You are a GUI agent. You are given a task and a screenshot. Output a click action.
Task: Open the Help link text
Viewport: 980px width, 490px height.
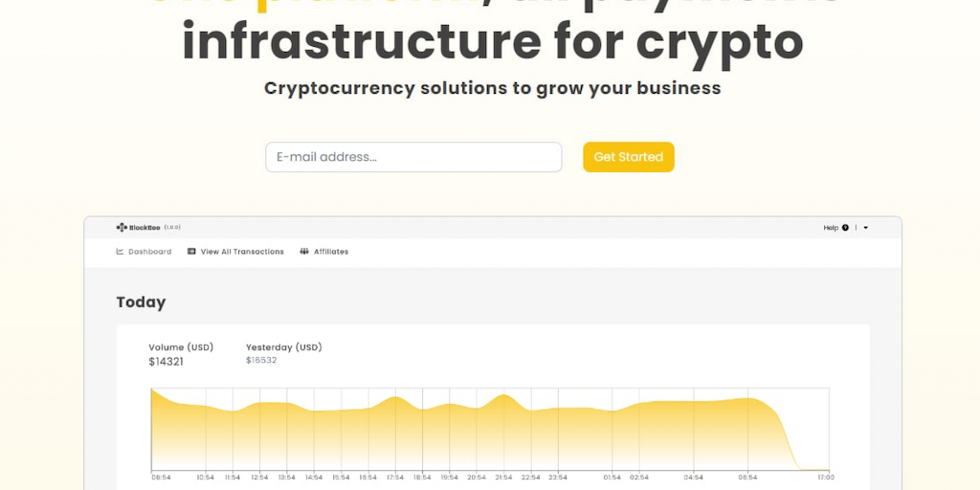pyautogui.click(x=831, y=228)
